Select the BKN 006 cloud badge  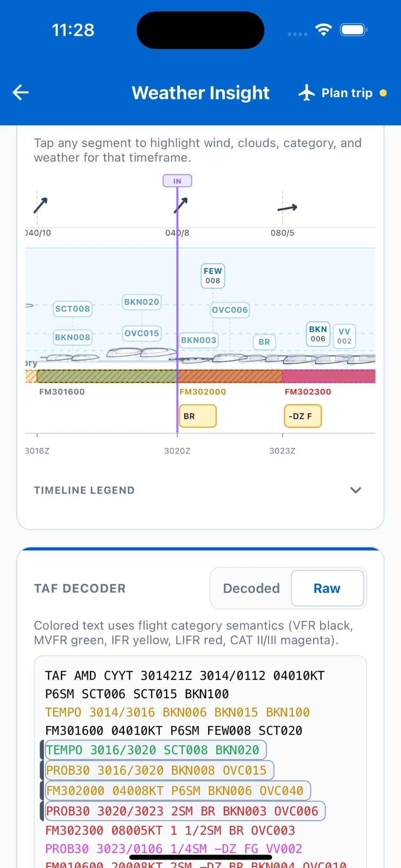pyautogui.click(x=318, y=334)
